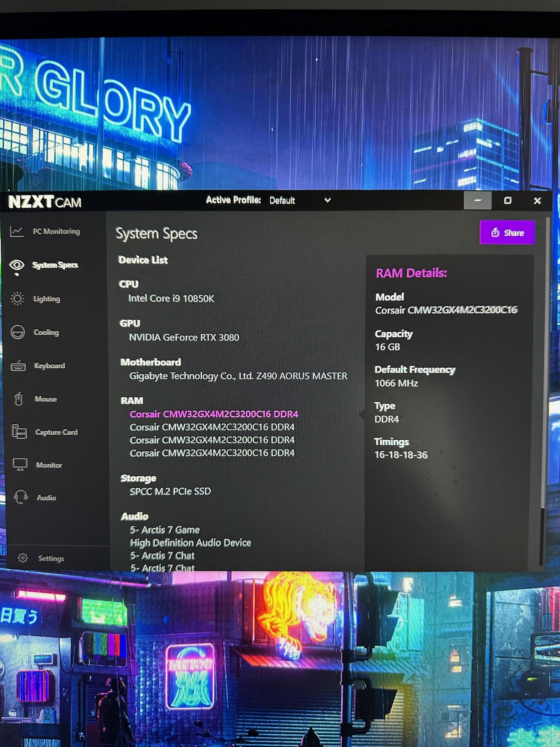Open Cooling fan icon

tap(18, 332)
